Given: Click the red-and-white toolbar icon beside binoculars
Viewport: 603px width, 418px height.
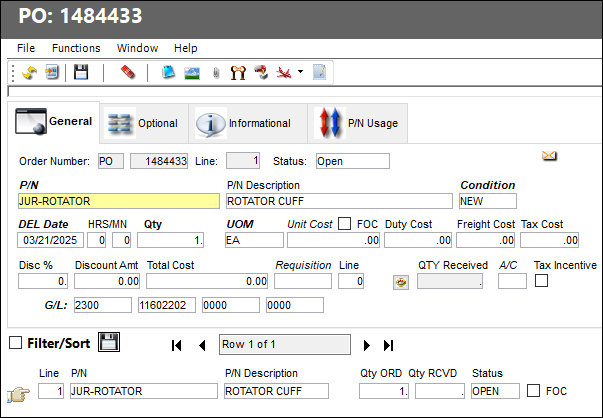Looking at the screenshot, I should [261, 72].
